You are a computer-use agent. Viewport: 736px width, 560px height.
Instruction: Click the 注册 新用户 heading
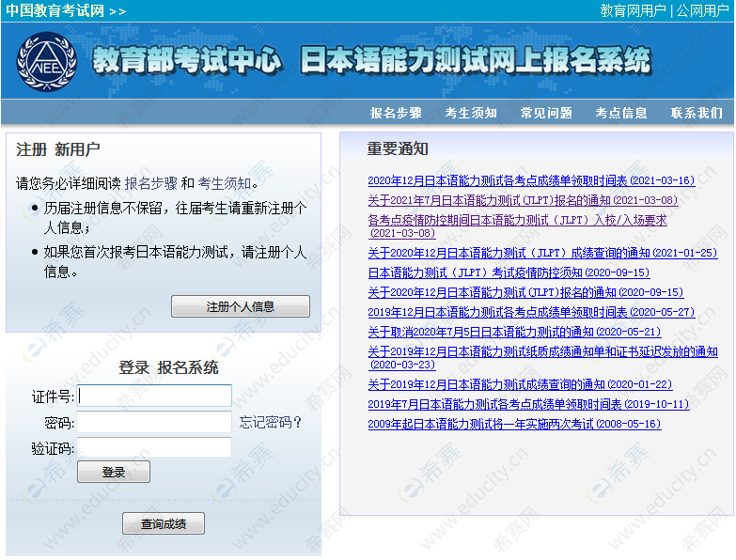(x=57, y=149)
